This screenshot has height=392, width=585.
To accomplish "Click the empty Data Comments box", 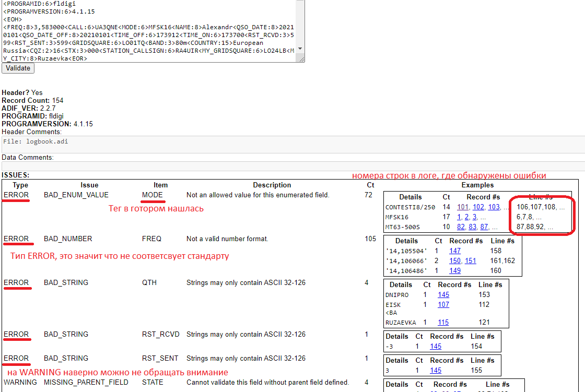I will pyautogui.click(x=292, y=166).
